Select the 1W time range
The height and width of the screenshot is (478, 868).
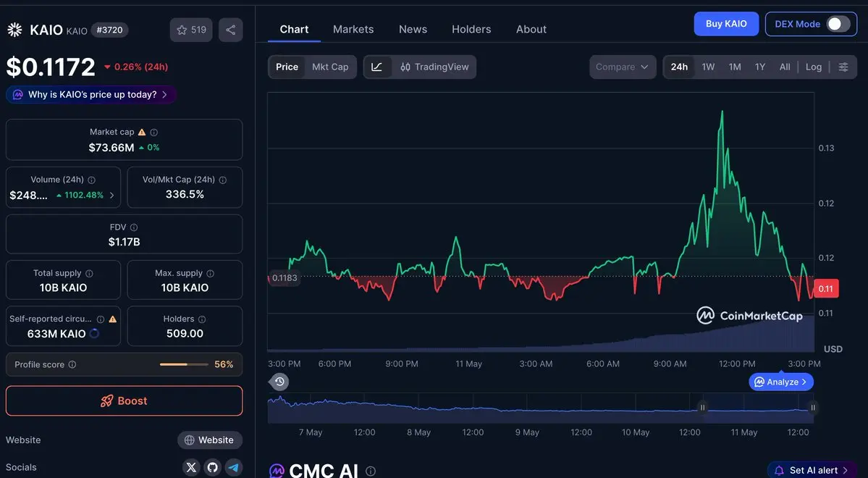708,67
